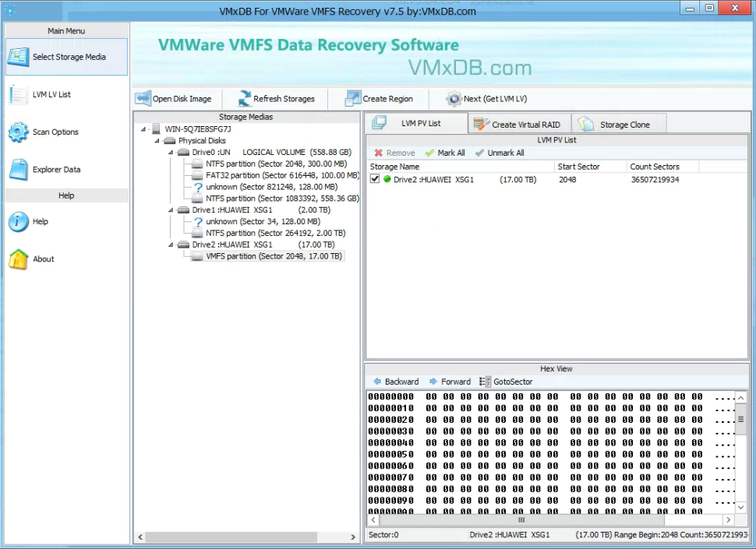Click the Scan Options gear icon
756x549 pixels.
pyautogui.click(x=19, y=132)
